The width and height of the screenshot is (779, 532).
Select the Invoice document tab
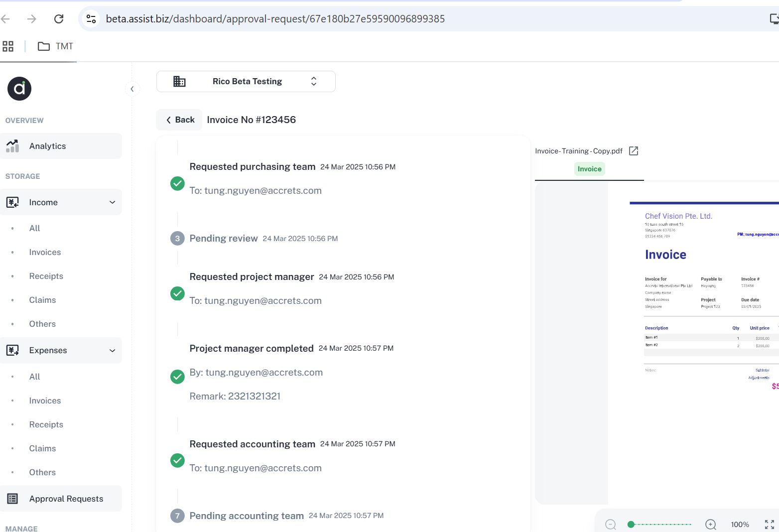tap(589, 169)
